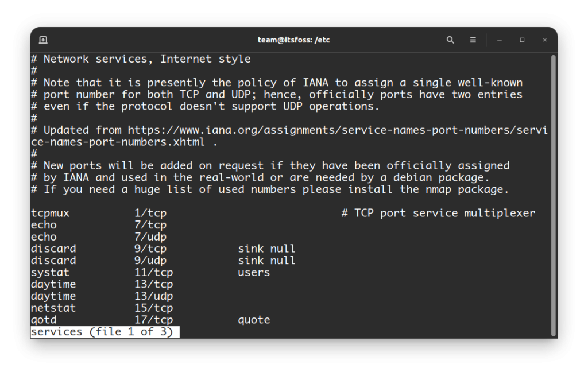Click the 17/tcp port entry
The width and height of the screenshot is (588, 372).
[x=153, y=320]
